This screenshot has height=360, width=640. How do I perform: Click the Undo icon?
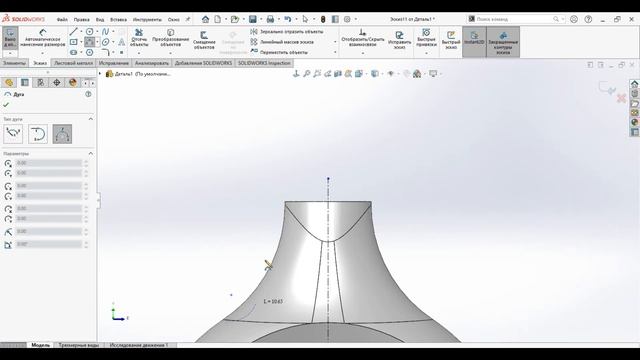click(288, 19)
